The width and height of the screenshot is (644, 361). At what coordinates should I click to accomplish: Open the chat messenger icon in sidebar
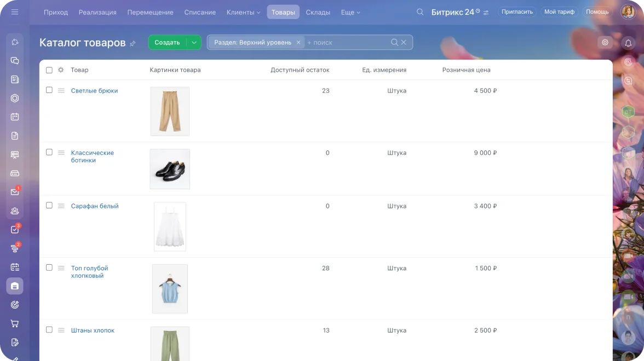[x=15, y=61]
